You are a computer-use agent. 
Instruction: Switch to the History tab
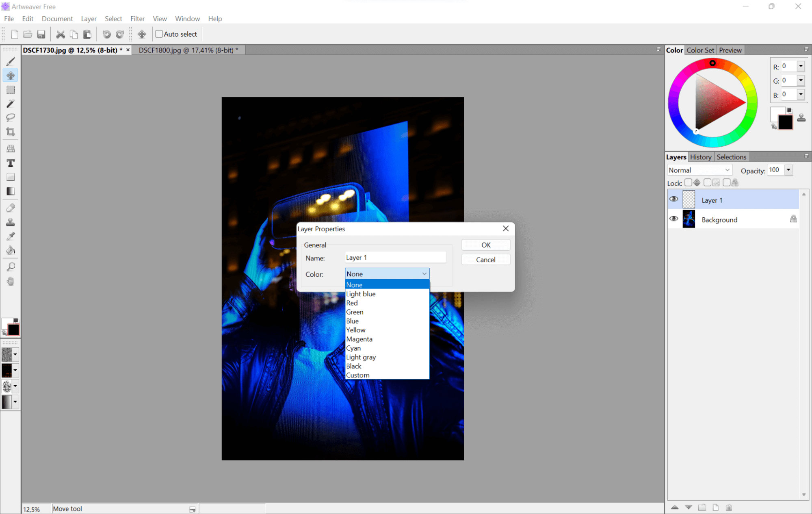coord(700,157)
